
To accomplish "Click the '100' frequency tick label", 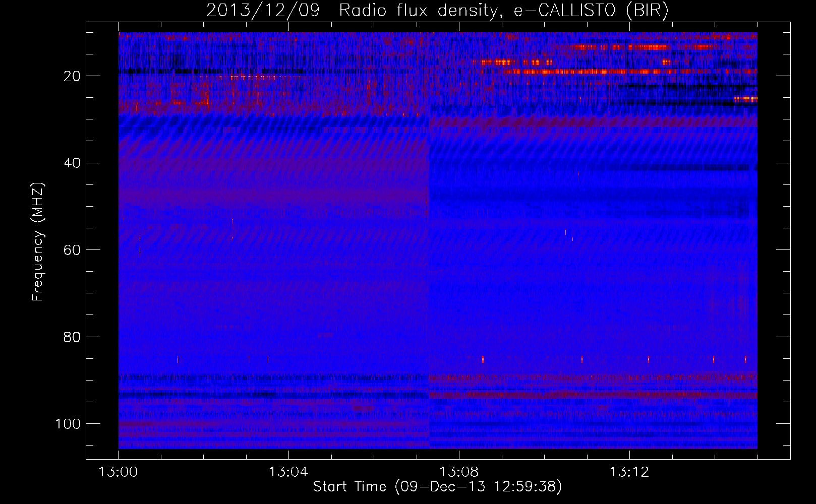I will [68, 424].
